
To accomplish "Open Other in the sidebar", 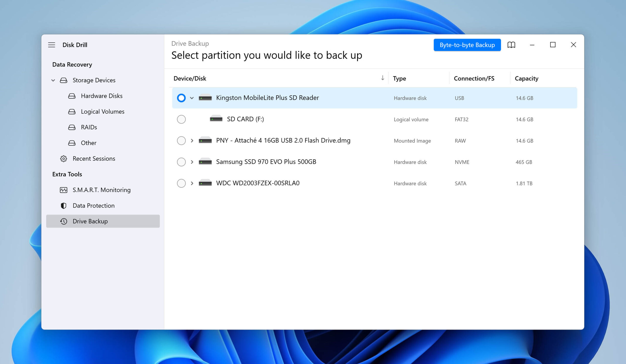I will tap(89, 143).
